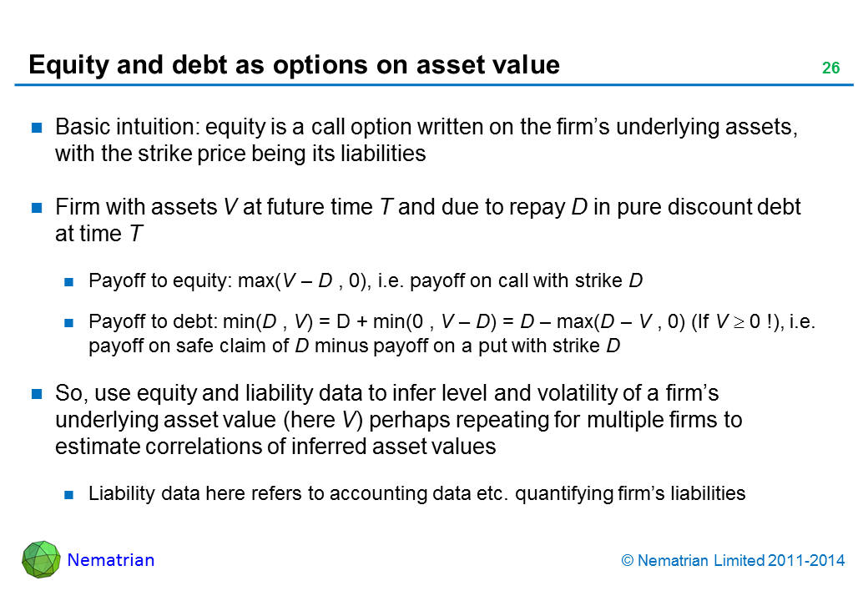The height and width of the screenshot is (601, 868).
Task: Select the bullet beside "So, use equity and liability data"
Action: [38, 394]
